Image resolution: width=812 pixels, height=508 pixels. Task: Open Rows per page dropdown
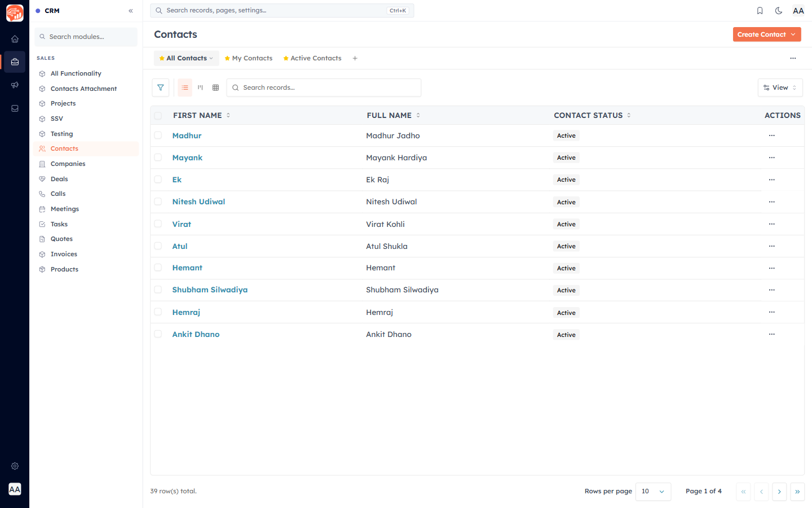pos(653,492)
